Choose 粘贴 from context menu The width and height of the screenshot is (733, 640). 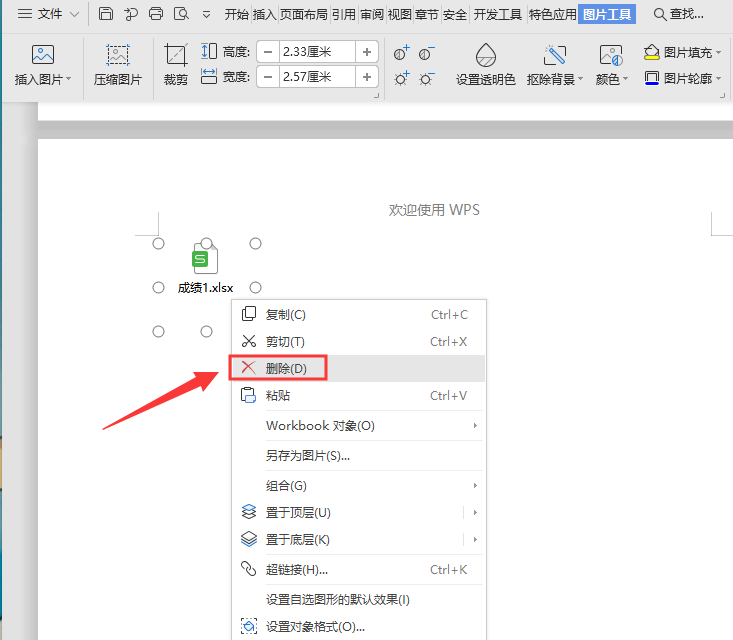358,396
